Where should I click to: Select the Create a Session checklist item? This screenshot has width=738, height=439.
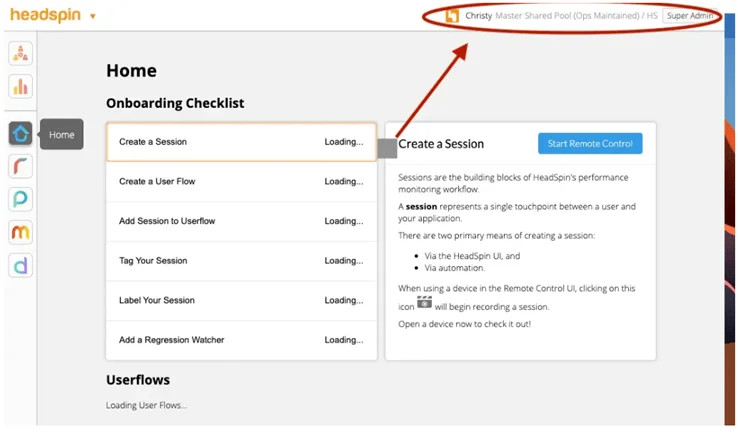[241, 142]
